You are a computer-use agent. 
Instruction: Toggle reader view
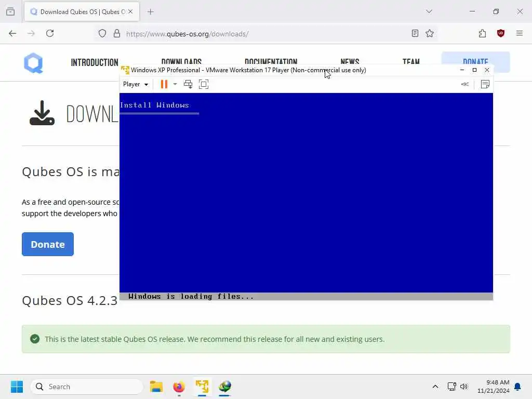coord(415,33)
